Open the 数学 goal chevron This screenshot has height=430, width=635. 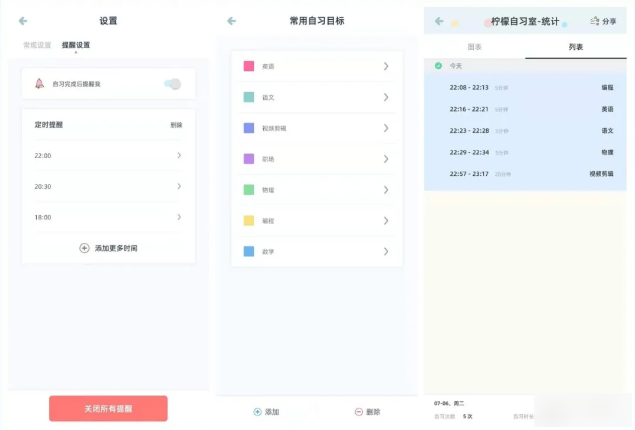point(386,251)
